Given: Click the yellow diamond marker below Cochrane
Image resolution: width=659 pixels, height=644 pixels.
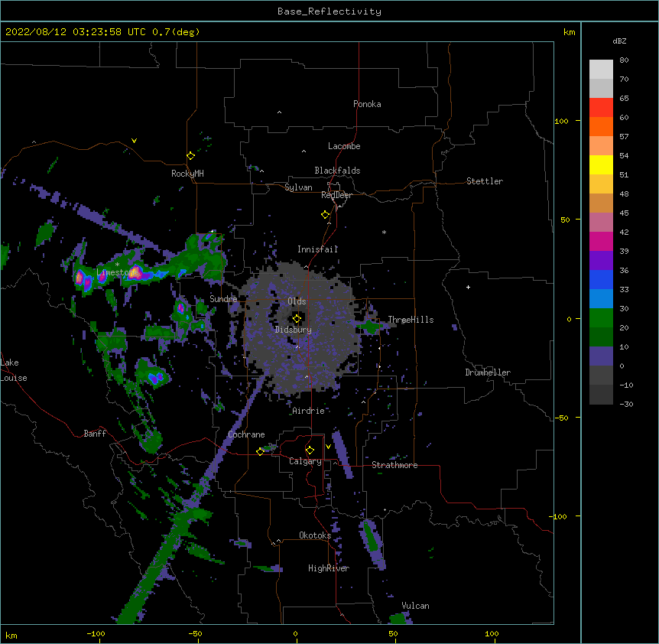Looking at the screenshot, I should click(260, 451).
